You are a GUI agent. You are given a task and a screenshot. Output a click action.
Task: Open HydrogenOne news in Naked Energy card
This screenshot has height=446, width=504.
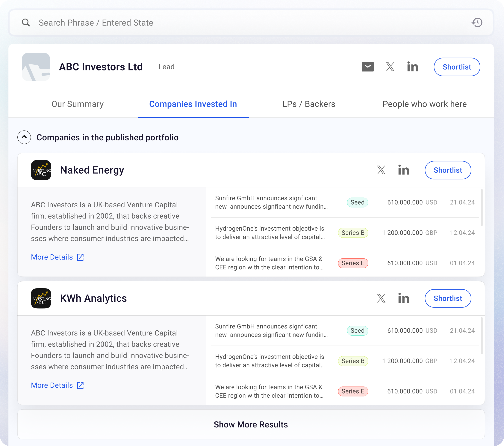click(270, 233)
